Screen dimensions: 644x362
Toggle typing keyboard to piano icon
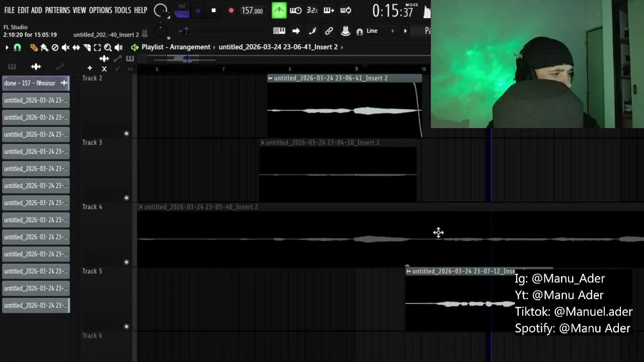(279, 31)
